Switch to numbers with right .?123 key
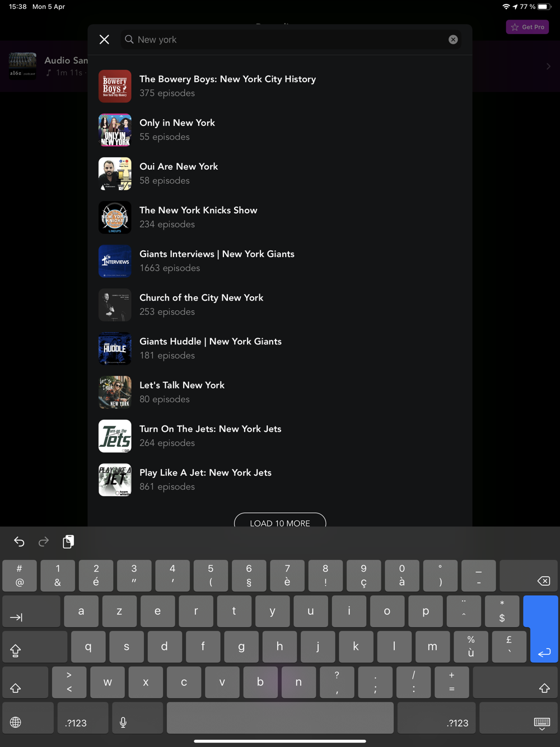560x747 pixels. pos(437,718)
